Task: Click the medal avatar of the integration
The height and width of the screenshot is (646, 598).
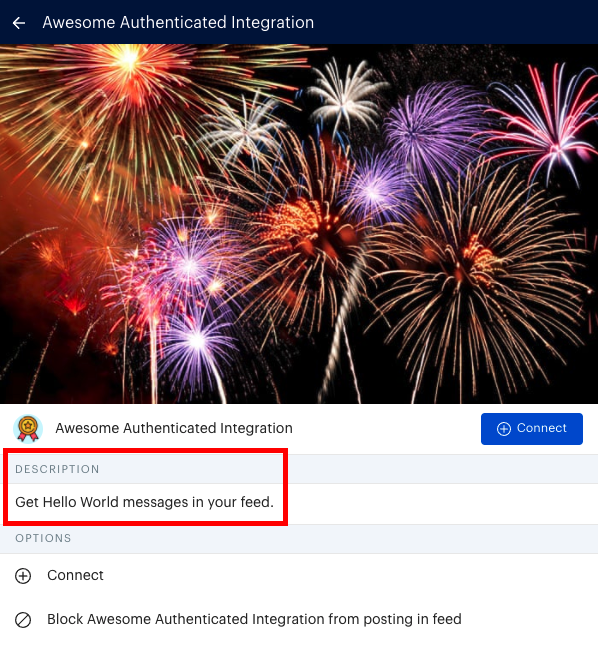Action: (28, 428)
